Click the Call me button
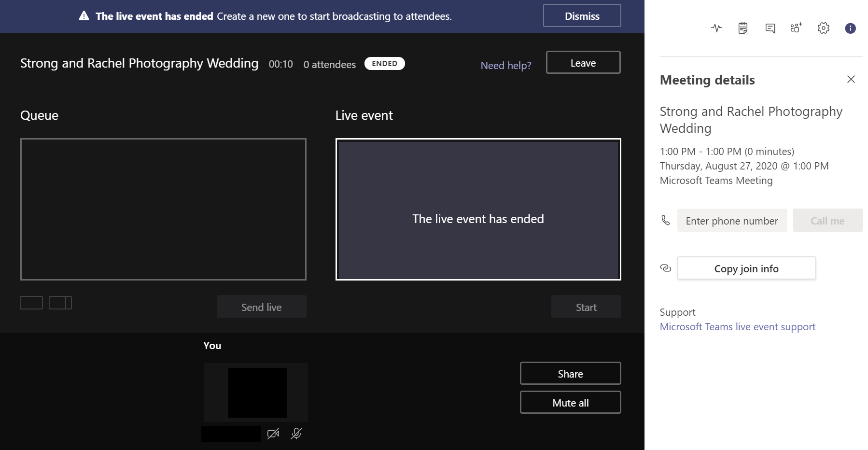 tap(827, 221)
